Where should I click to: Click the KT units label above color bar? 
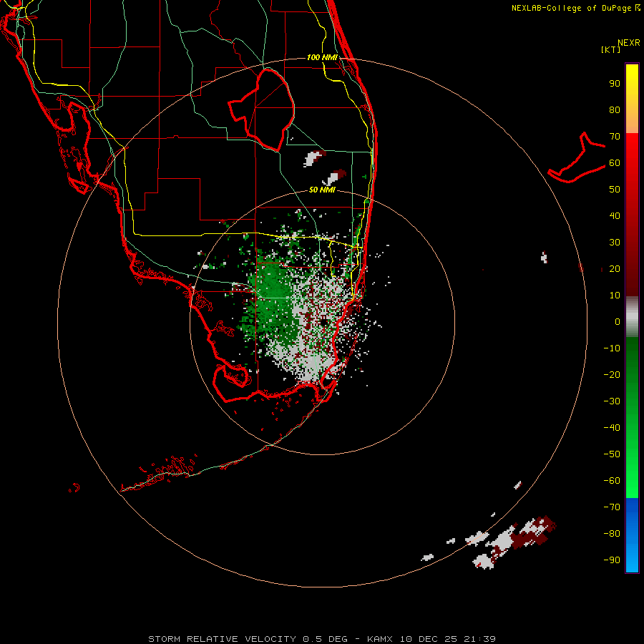[610, 49]
